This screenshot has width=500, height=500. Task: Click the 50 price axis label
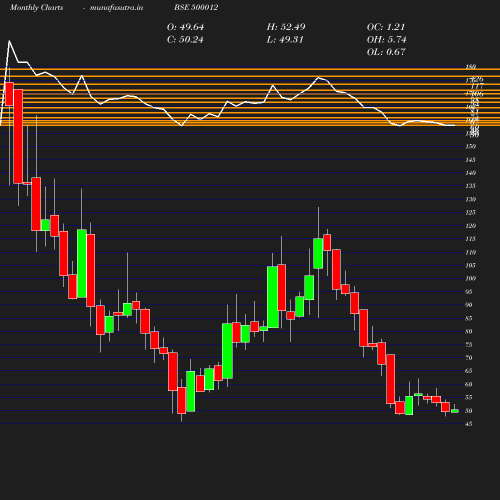click(469, 411)
